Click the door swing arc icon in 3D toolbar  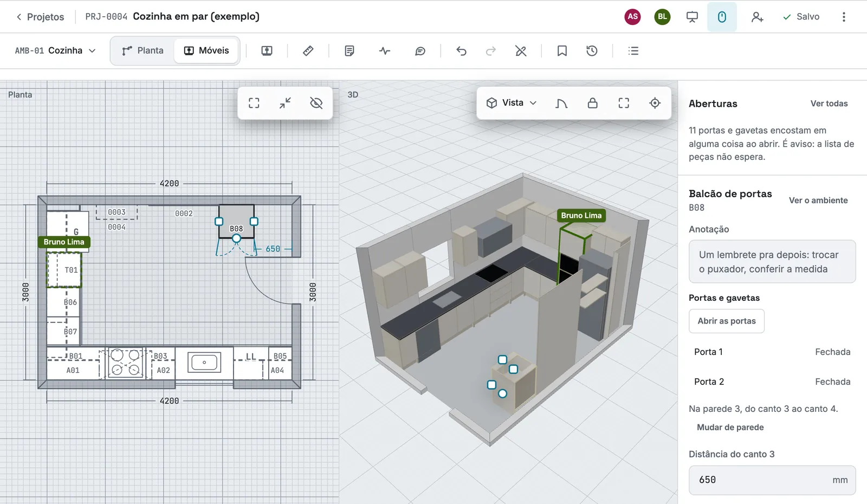click(x=561, y=103)
